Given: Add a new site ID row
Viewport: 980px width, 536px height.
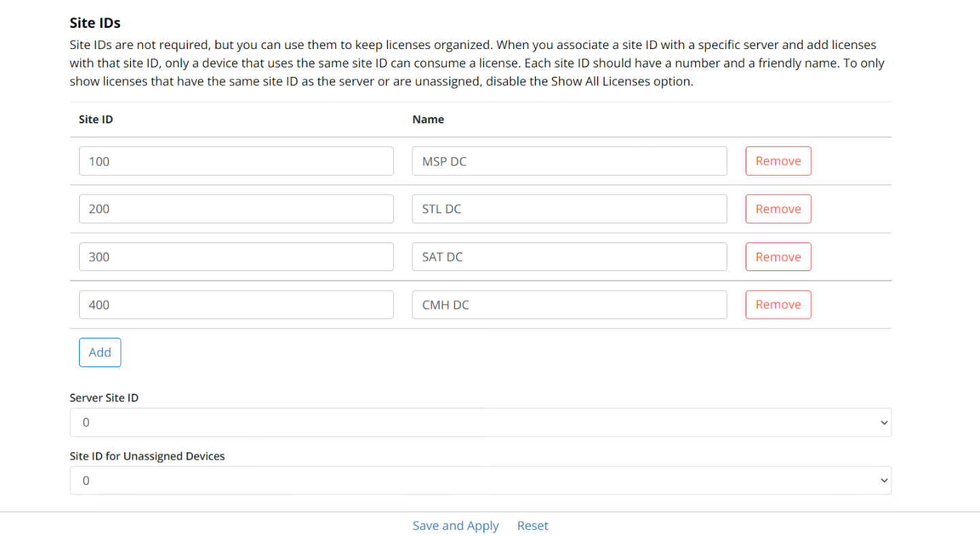Looking at the screenshot, I should click(99, 352).
